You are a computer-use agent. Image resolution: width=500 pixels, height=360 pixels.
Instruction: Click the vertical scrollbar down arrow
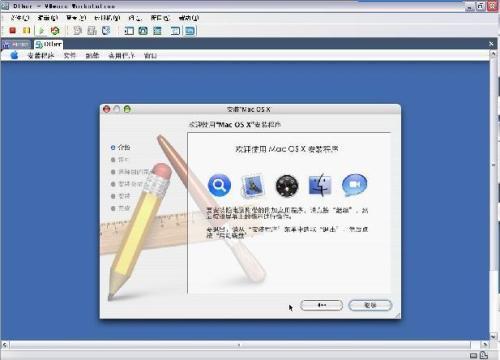click(493, 337)
